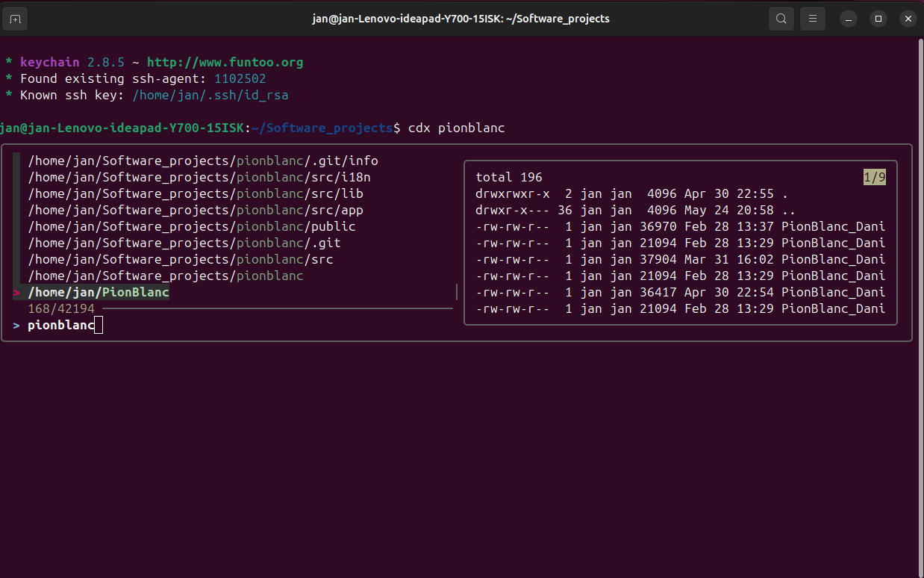The height and width of the screenshot is (578, 924).
Task: Click the terminal search icon
Action: pos(781,19)
